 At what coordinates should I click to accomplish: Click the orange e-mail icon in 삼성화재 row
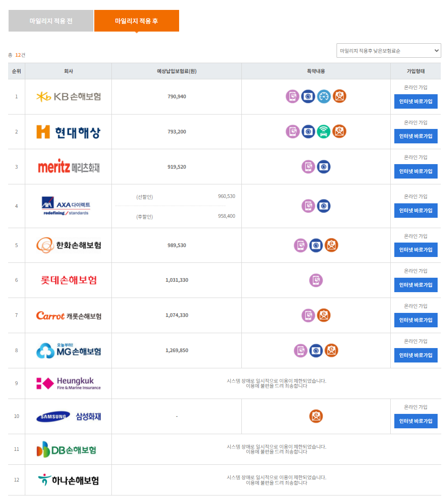[316, 417]
